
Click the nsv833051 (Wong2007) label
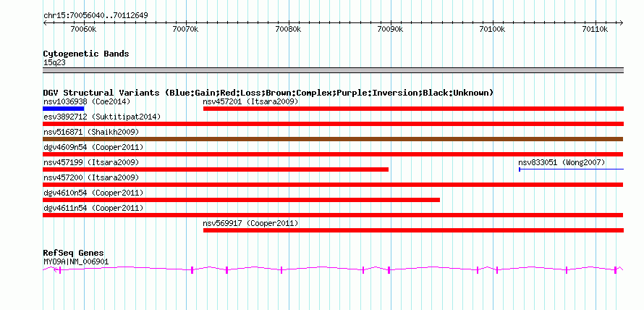click(562, 162)
